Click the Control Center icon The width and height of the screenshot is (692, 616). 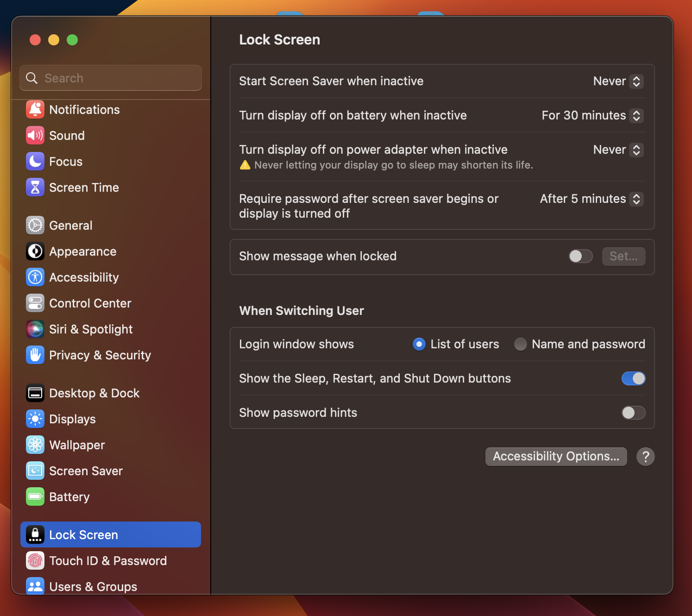[x=35, y=303]
